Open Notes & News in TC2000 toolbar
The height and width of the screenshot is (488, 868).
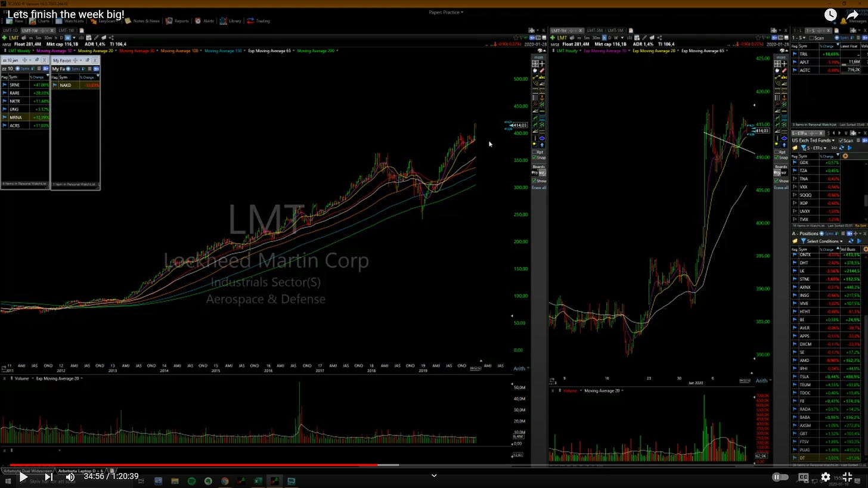coord(142,21)
